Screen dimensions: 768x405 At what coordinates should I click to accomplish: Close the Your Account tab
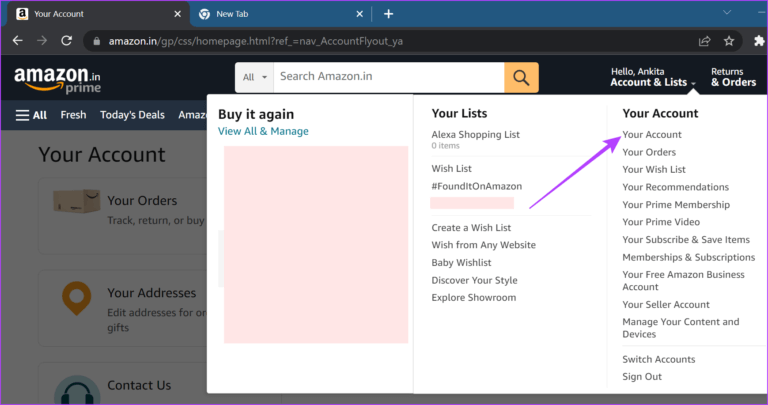177,14
